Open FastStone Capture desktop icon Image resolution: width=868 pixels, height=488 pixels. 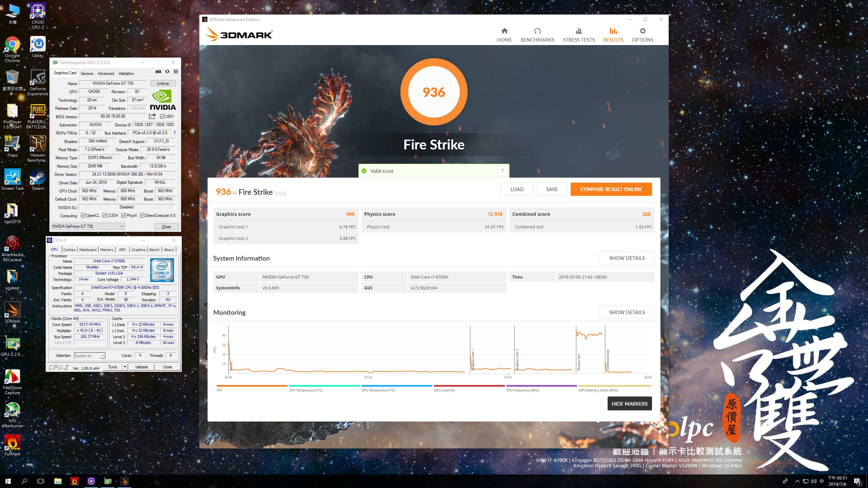pyautogui.click(x=12, y=382)
